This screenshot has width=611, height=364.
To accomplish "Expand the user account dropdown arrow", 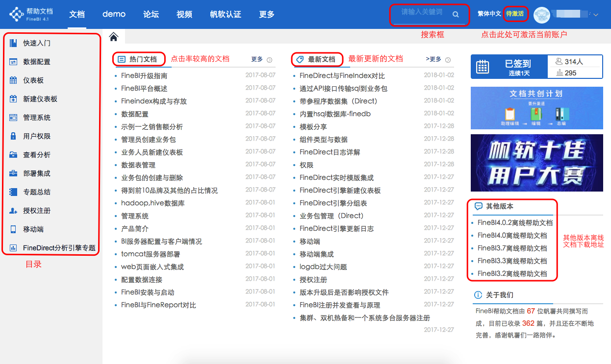I will pos(596,15).
